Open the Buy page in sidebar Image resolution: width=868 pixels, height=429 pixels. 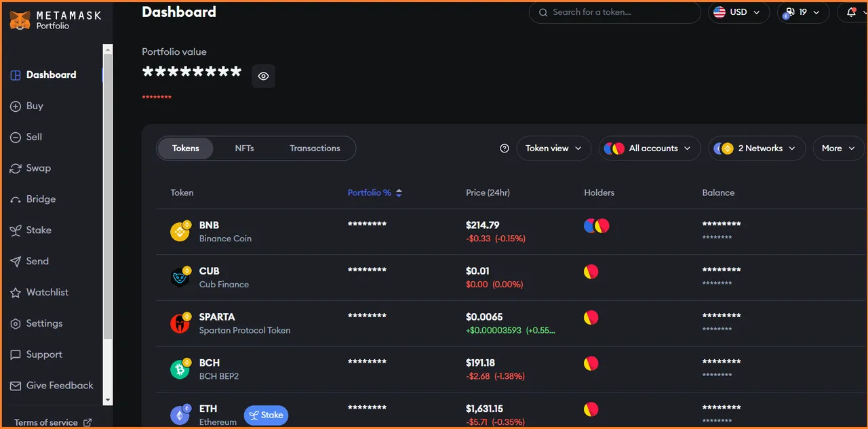click(x=26, y=106)
